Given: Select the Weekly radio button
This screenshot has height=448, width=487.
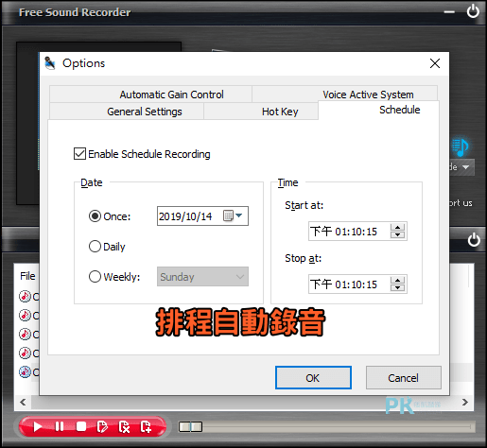Looking at the screenshot, I should pos(95,277).
